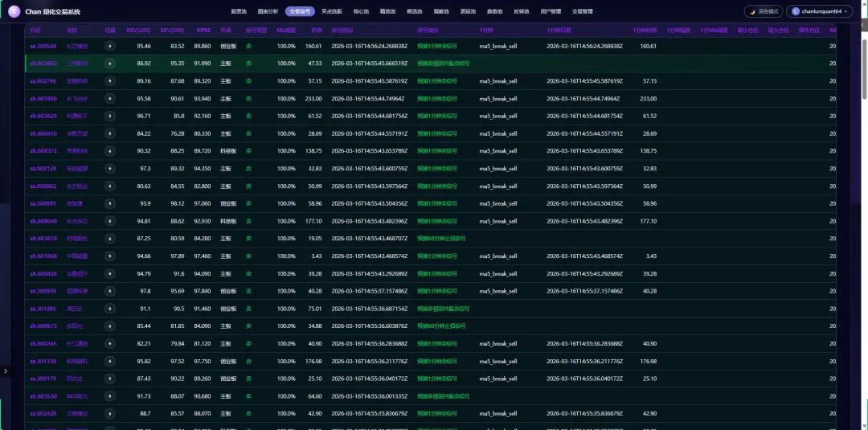Click price cell 233.00 in row sh.601869
The image size is (868, 430).
point(313,99)
